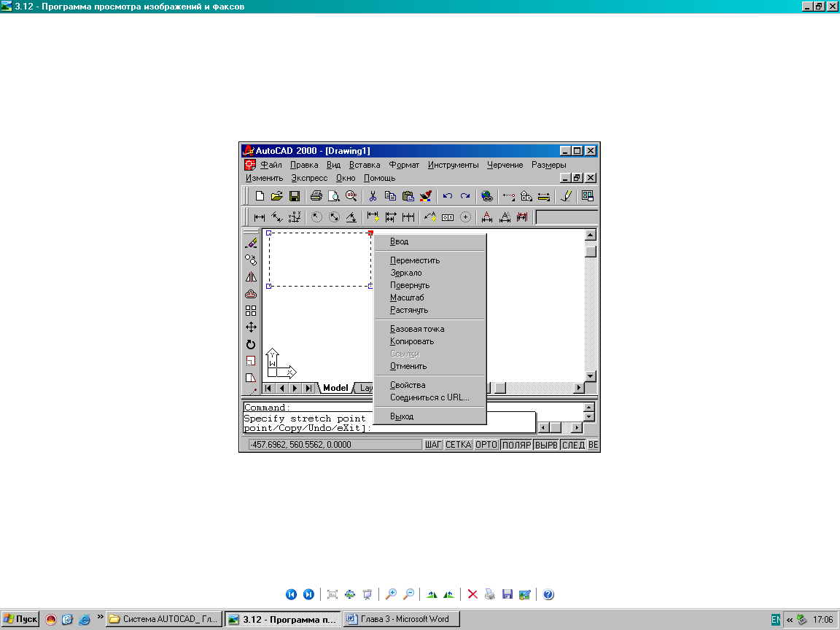This screenshot has height=630, width=840.
Task: Click the Quick Dimension tool icon
Action: coord(373,217)
